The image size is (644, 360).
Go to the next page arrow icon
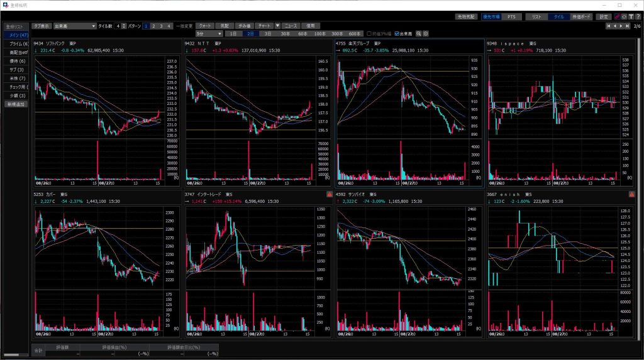point(621,26)
